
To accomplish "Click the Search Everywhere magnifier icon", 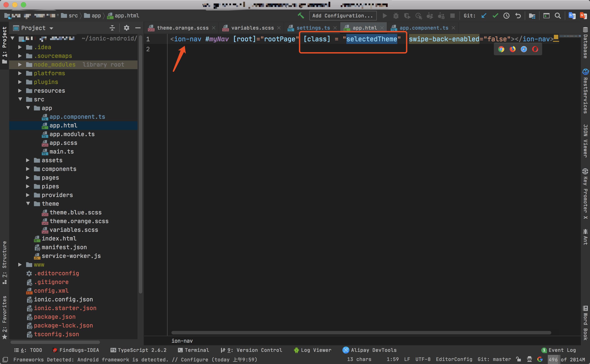I will pos(558,16).
